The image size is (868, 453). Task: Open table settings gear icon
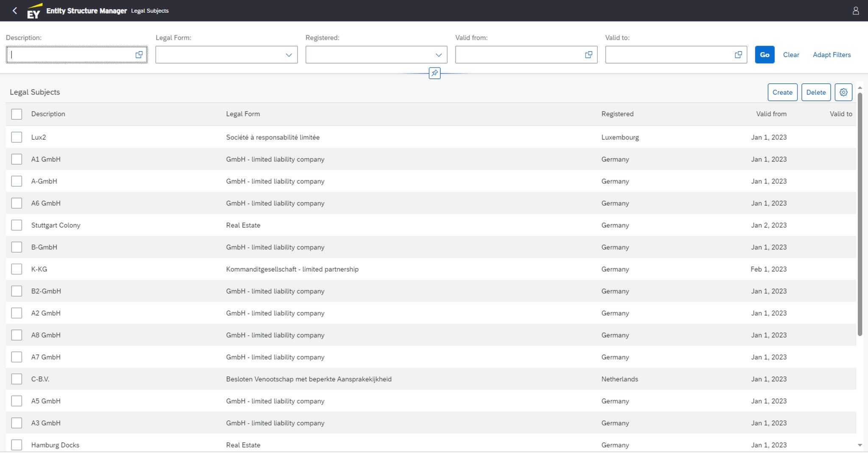pyautogui.click(x=843, y=92)
